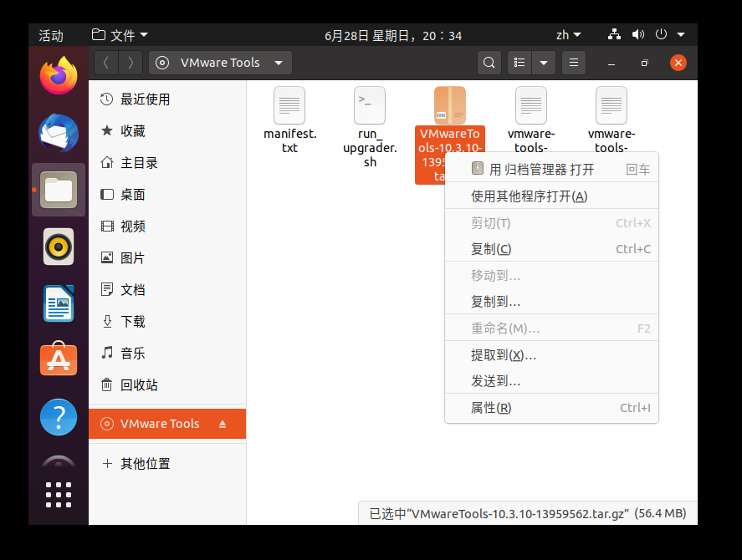742x560 pixels.
Task: Open view options dropdown arrow in toolbar
Action: pyautogui.click(x=544, y=63)
